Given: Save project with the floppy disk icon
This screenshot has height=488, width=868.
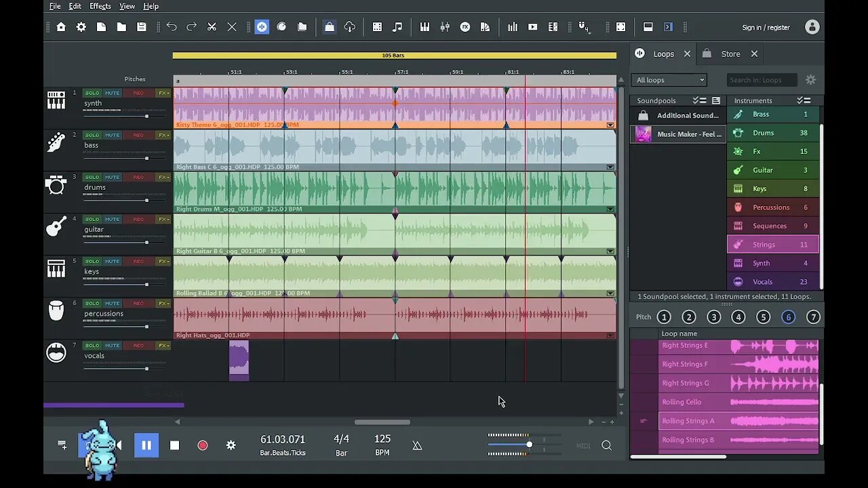Looking at the screenshot, I should point(142,27).
